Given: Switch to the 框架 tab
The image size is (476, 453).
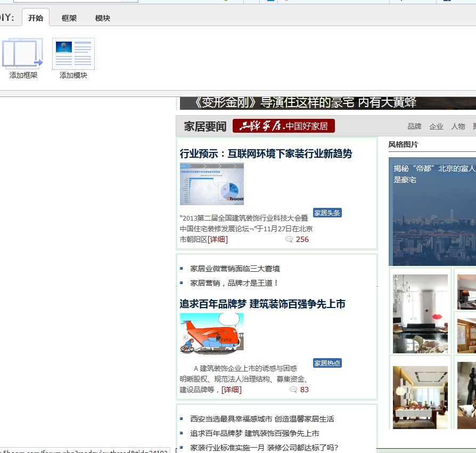Looking at the screenshot, I should coord(69,18).
